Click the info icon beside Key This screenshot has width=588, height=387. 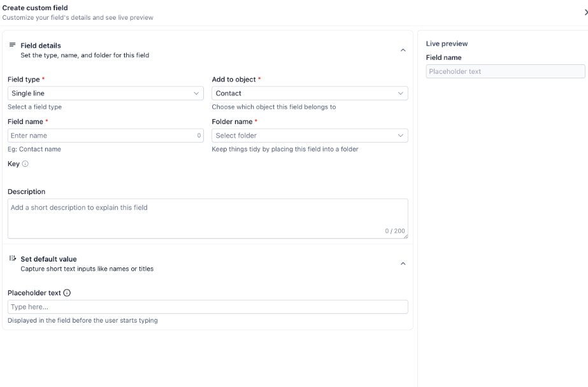pos(25,164)
